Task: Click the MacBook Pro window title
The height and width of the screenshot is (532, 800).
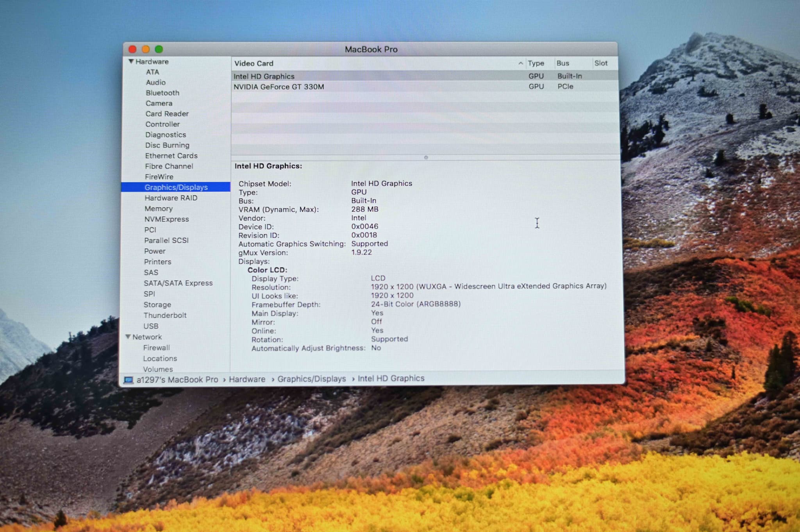Action: click(371, 50)
